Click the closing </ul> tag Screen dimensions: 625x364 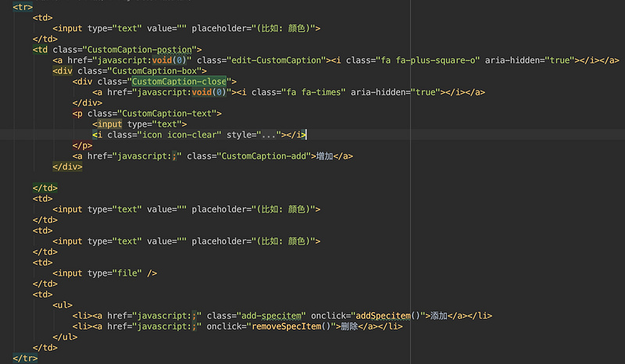point(65,337)
